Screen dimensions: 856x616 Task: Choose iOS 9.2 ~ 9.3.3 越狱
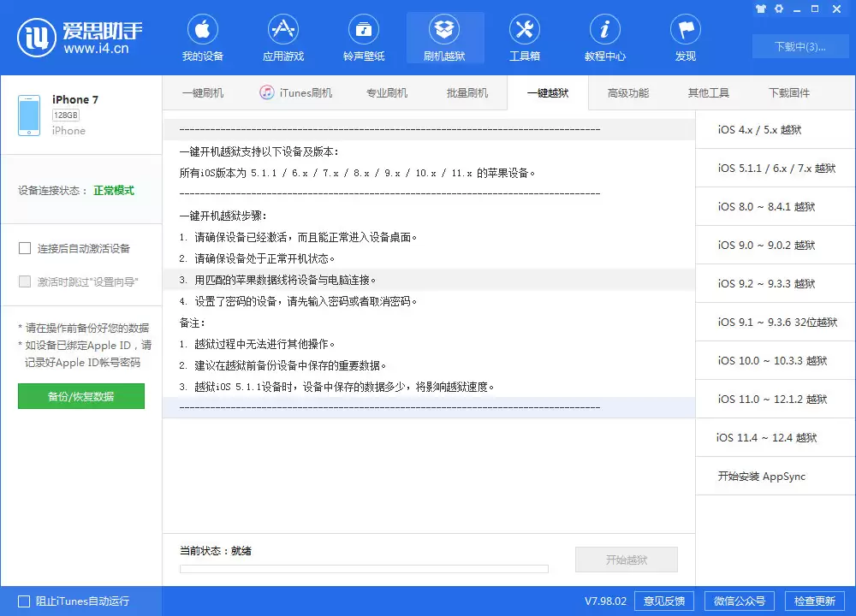[776, 284]
